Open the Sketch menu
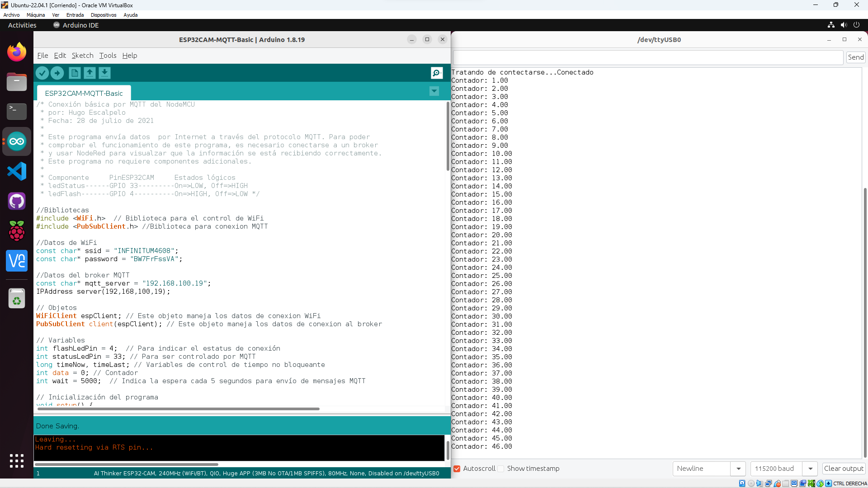 [x=82, y=56]
